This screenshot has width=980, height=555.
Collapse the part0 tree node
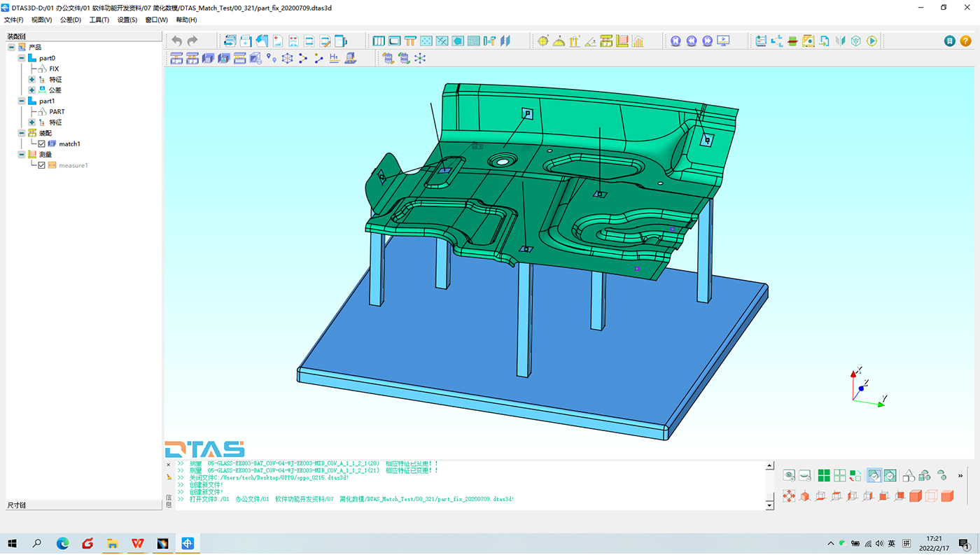pyautogui.click(x=22, y=59)
